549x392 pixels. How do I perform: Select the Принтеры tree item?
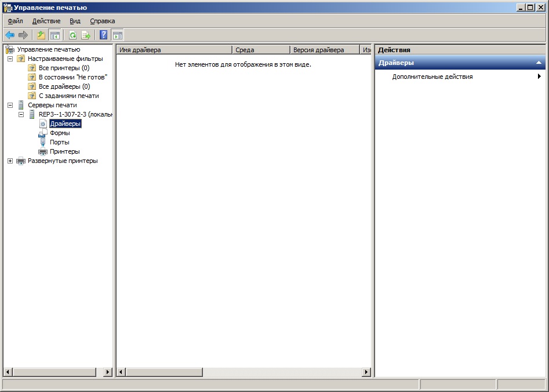click(x=65, y=151)
